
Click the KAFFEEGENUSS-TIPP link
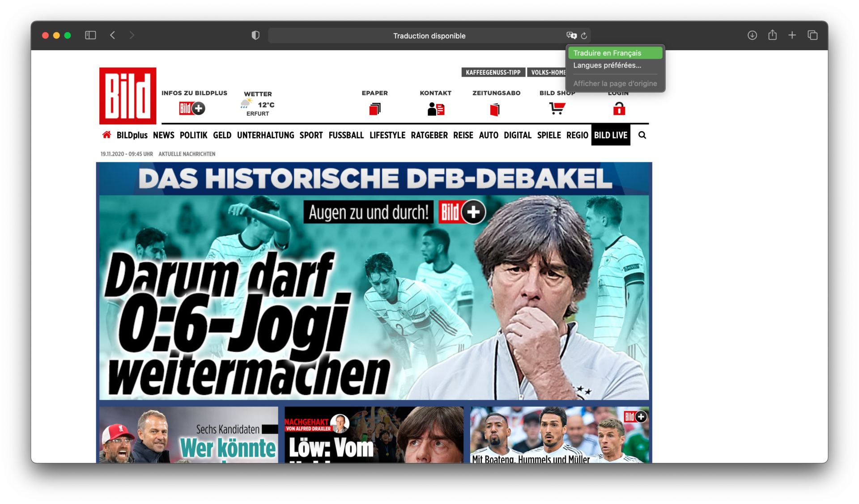(x=493, y=72)
